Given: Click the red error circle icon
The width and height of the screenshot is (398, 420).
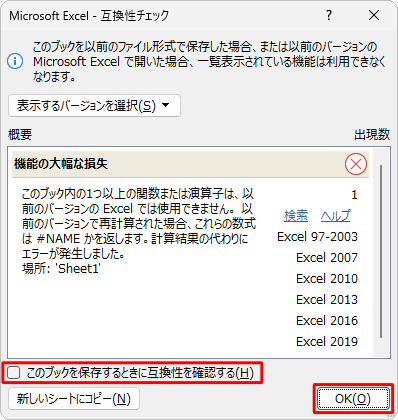Looking at the screenshot, I should (x=356, y=164).
